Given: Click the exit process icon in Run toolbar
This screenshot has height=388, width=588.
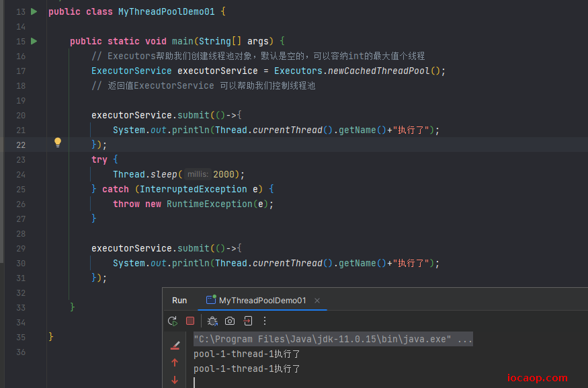Looking at the screenshot, I should point(248,321).
